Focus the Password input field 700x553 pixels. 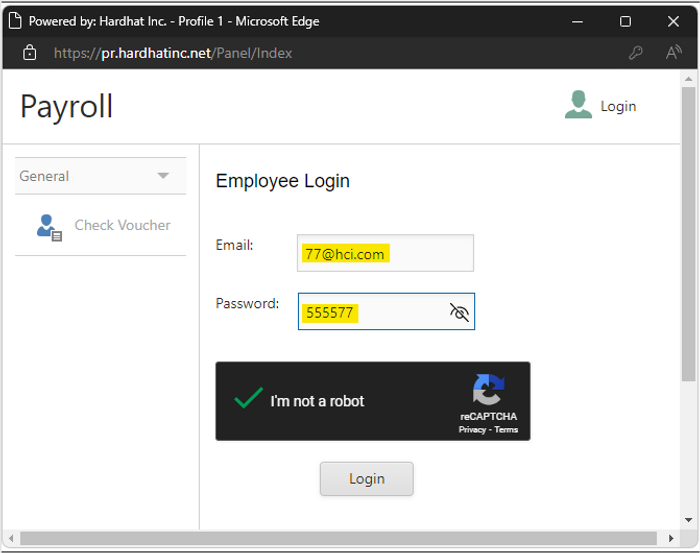(x=386, y=312)
